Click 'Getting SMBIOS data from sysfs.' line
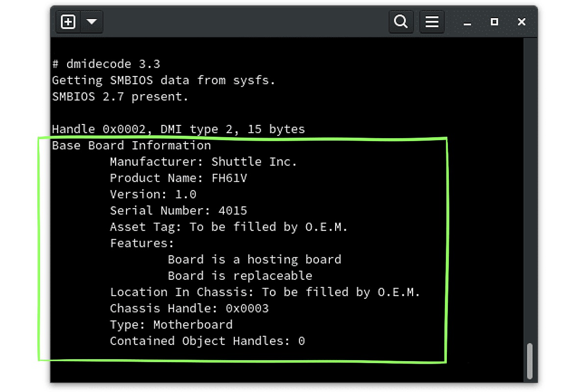588x392 pixels. tap(164, 80)
